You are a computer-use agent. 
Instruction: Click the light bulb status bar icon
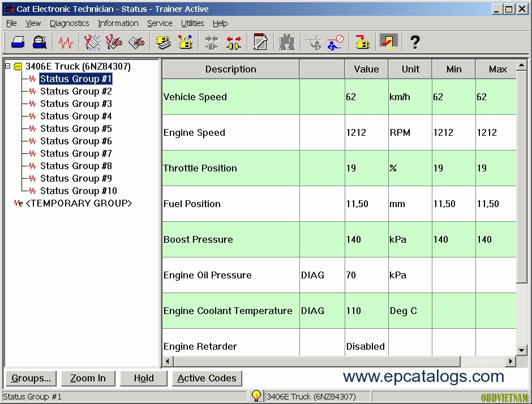(x=256, y=396)
